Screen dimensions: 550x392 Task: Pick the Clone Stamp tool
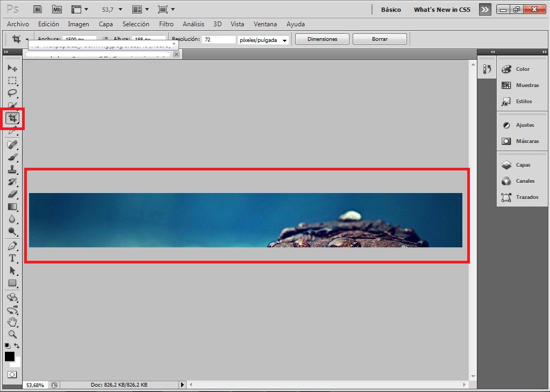[12, 169]
